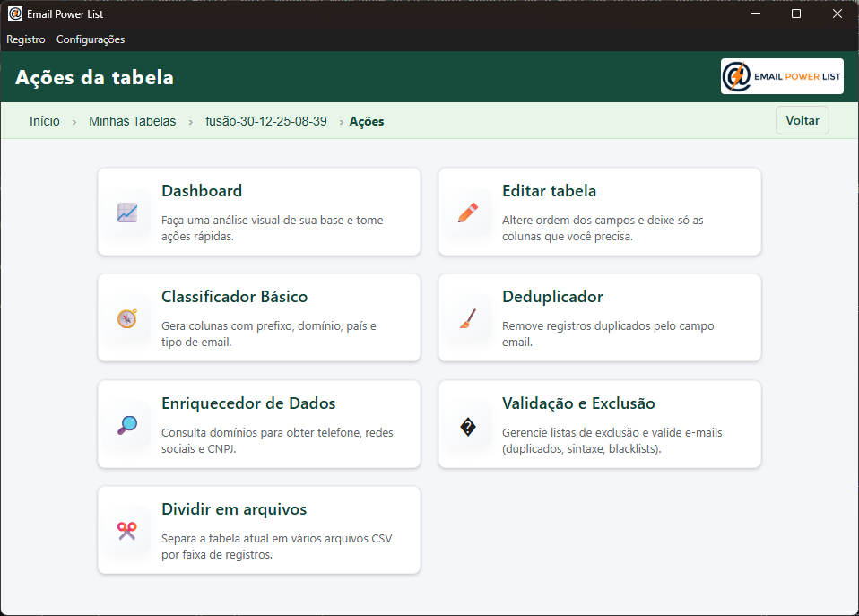Click the app icon in the title bar

15,13
